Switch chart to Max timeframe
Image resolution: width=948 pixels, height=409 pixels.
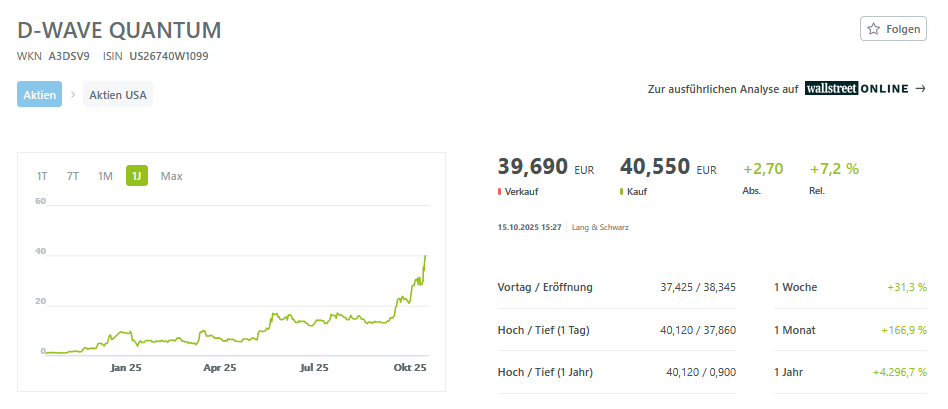172,176
